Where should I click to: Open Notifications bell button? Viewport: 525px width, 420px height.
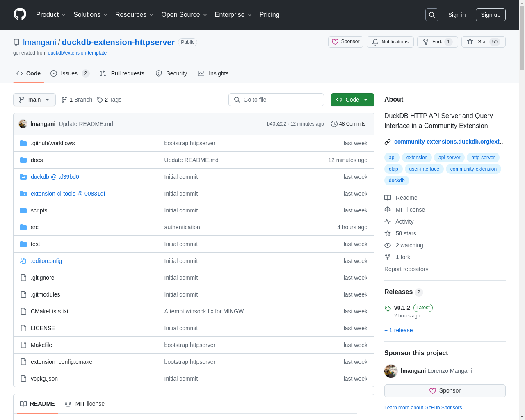[x=390, y=42]
